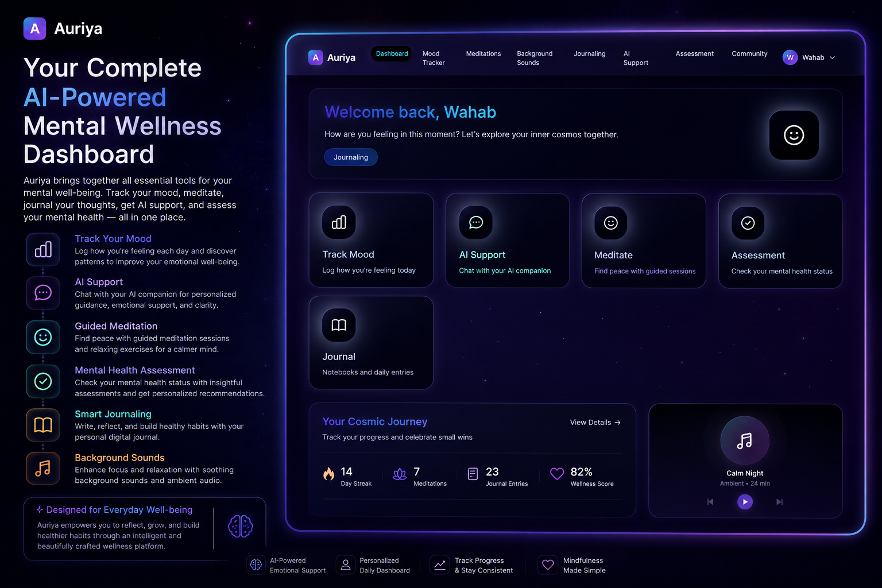Click the lotus Meditations icon
882x588 pixels.
coord(400,474)
